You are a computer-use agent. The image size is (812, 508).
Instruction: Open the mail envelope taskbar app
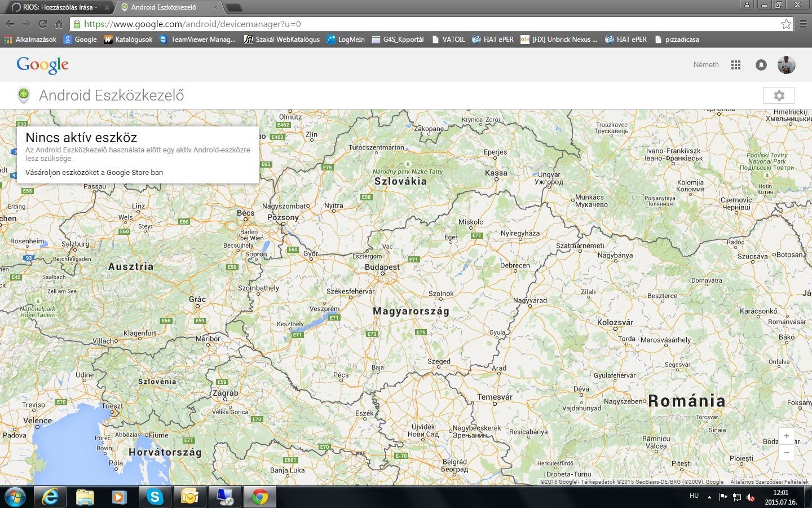pos(189,497)
